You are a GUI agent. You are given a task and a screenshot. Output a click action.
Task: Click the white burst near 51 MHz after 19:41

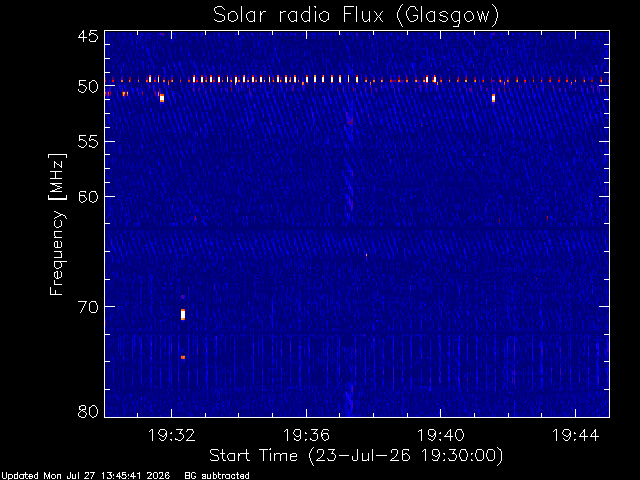[x=493, y=98]
